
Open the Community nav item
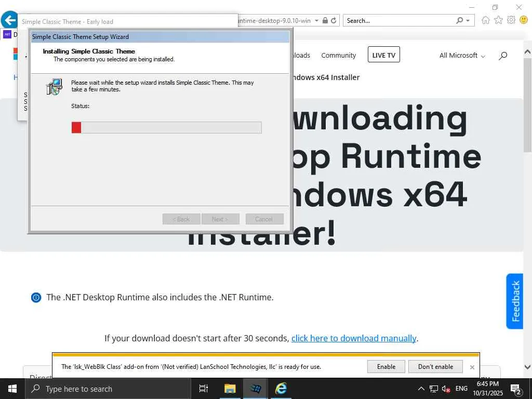point(338,55)
